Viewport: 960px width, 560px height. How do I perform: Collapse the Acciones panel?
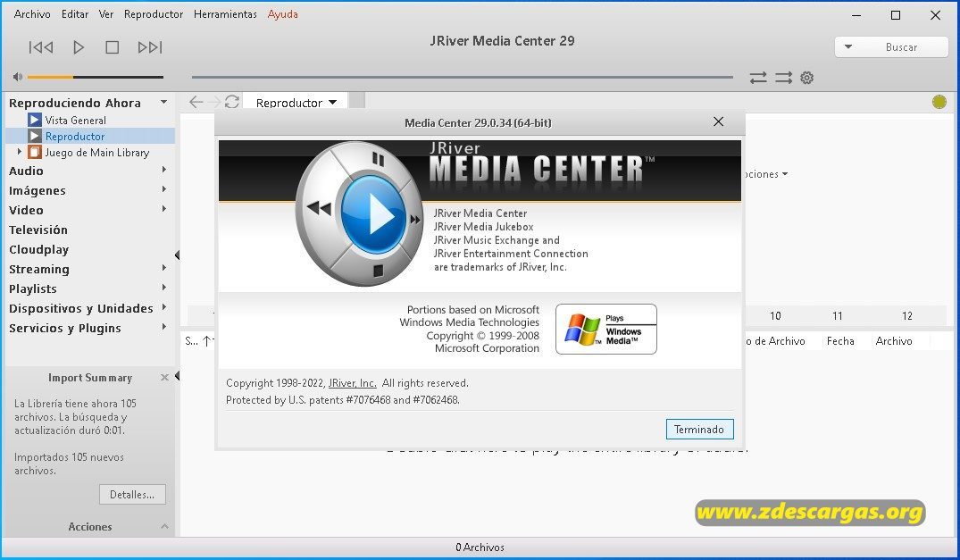coord(164,526)
